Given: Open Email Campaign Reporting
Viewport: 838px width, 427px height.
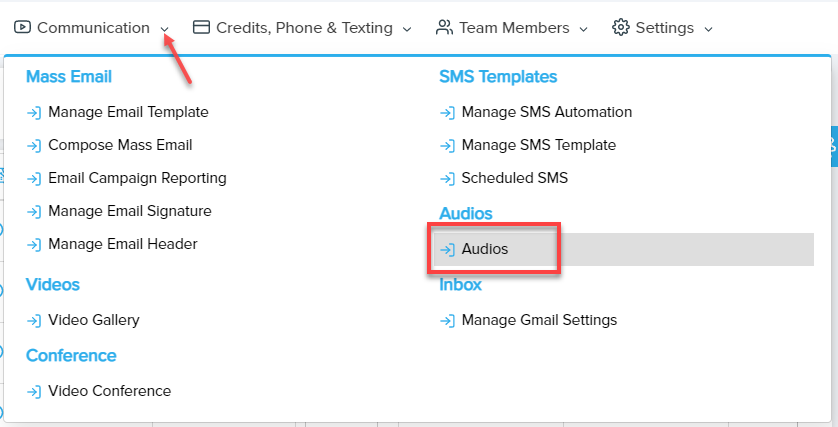Looking at the screenshot, I should 137,178.
